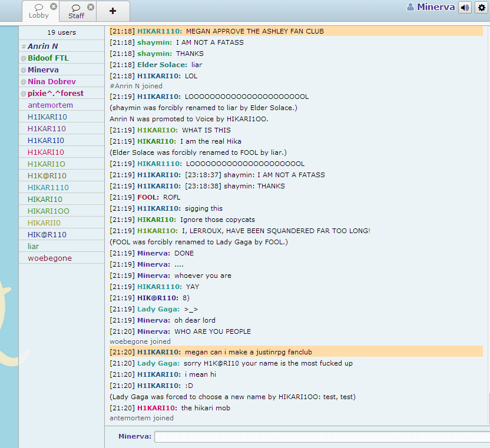The height and width of the screenshot is (448, 490).
Task: Click the 19 users count header
Action: [x=62, y=32]
